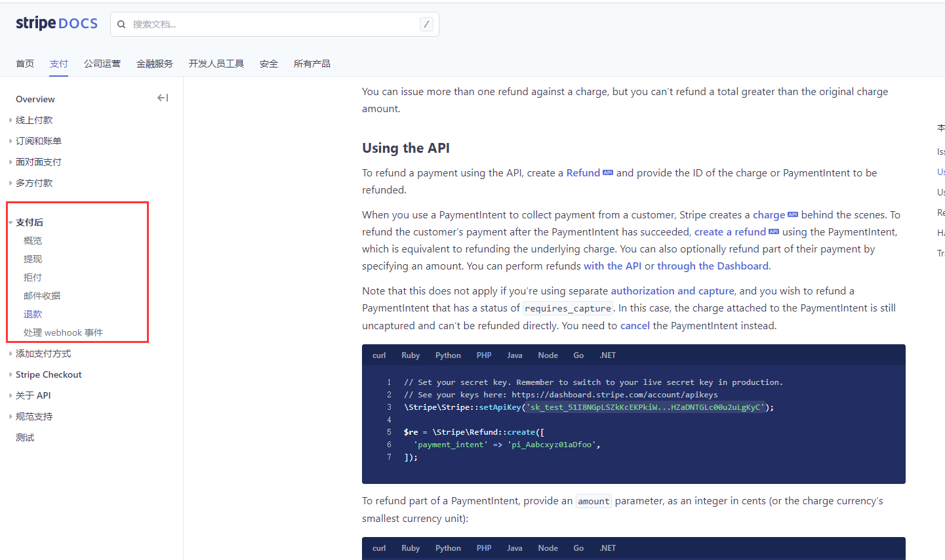Expand the 添加支付方式 section
This screenshot has height=560, width=945.
(x=43, y=353)
